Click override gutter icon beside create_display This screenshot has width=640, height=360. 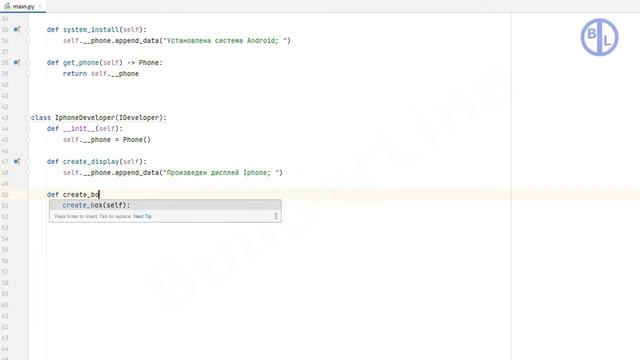pyautogui.click(x=17, y=162)
